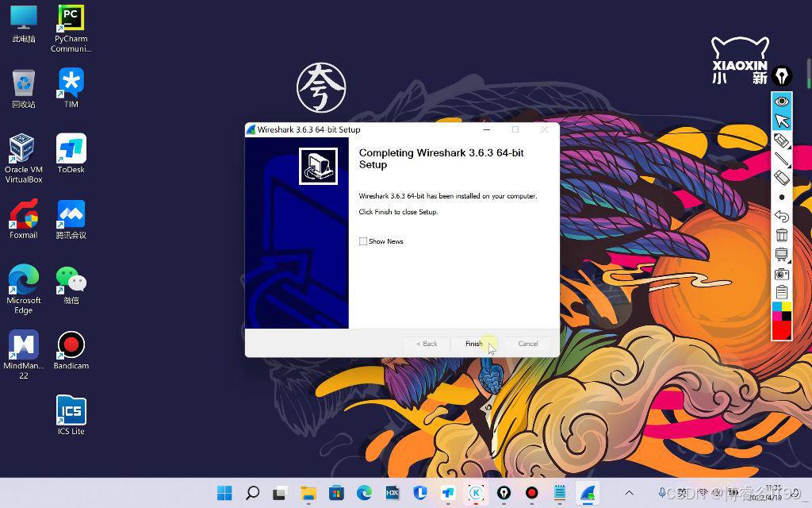Open File Explorer from the taskbar
812x508 pixels.
308,493
